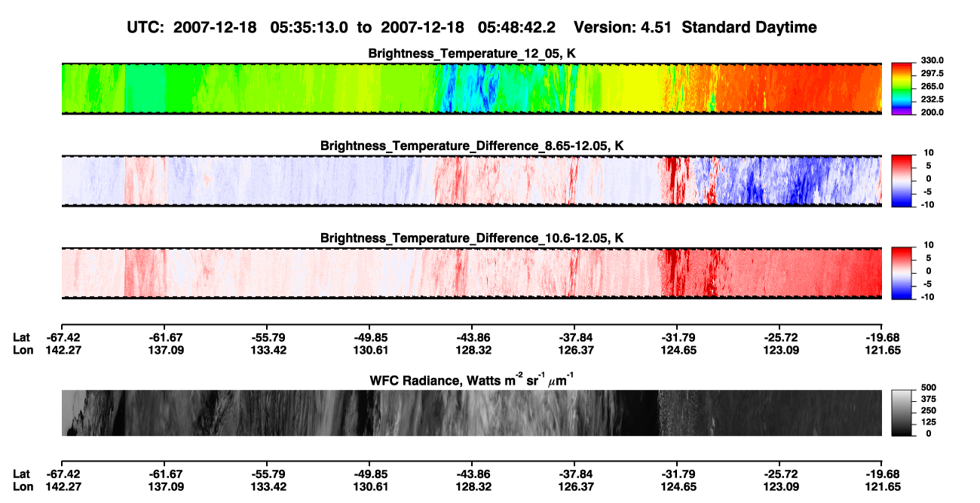Click the '232.5' color bar tick label
The height and width of the screenshot is (503, 980).
click(932, 100)
